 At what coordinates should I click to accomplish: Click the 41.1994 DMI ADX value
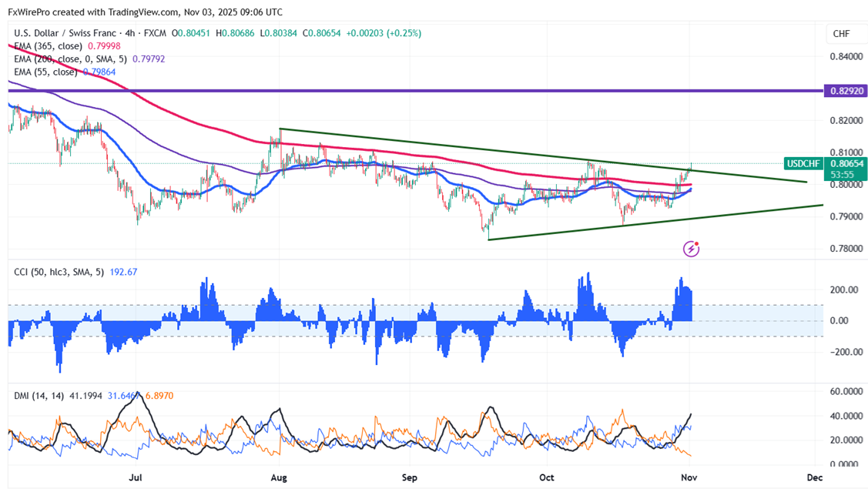[85, 396]
